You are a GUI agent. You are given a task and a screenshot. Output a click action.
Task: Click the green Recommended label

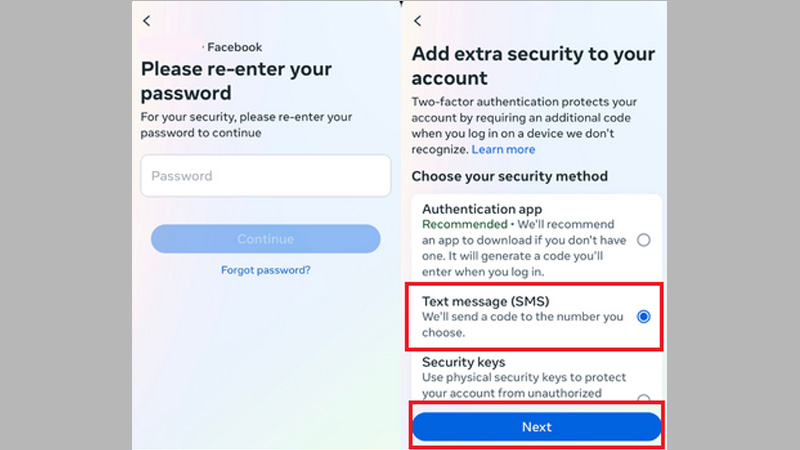click(464, 224)
